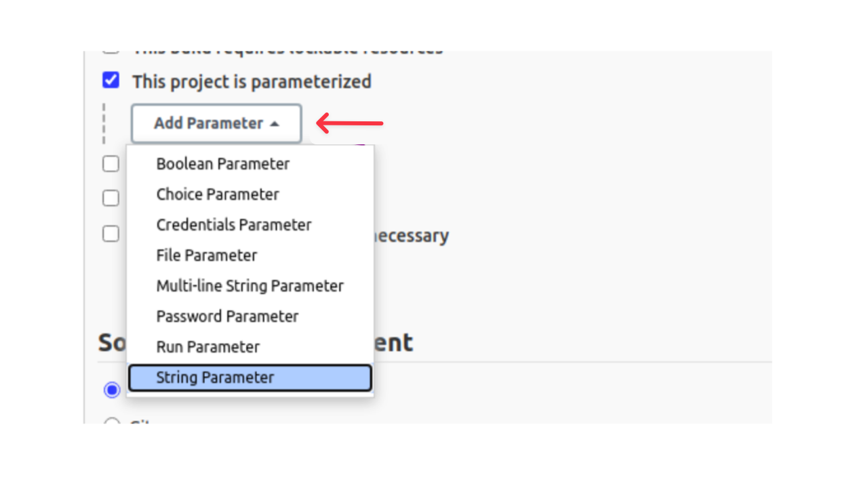Click the selected radio button below the menu
This screenshot has width=868, height=488.
112,390
